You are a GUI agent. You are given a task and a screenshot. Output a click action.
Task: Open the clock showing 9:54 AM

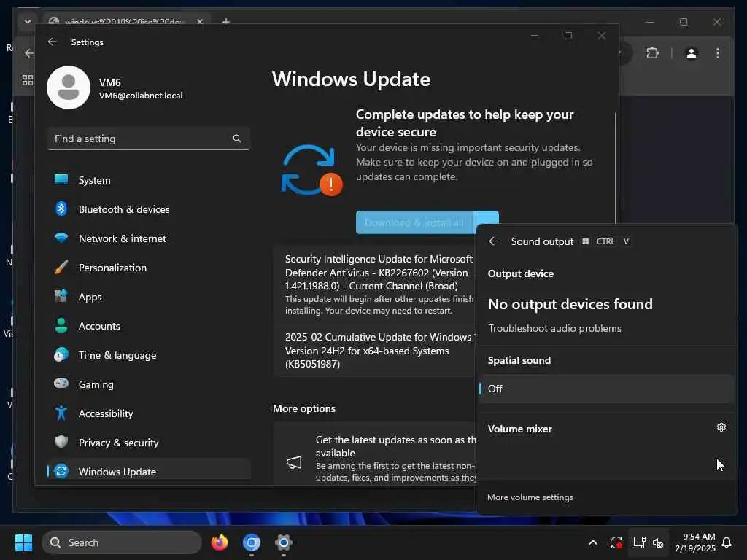(x=695, y=542)
